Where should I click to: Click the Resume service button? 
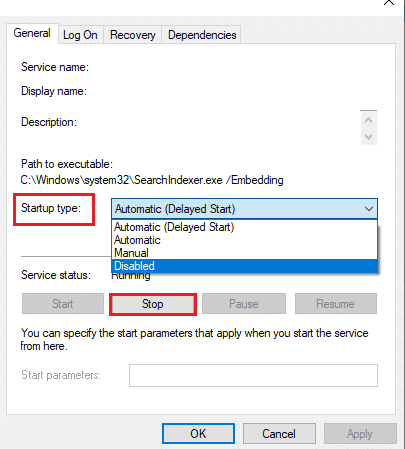(335, 304)
